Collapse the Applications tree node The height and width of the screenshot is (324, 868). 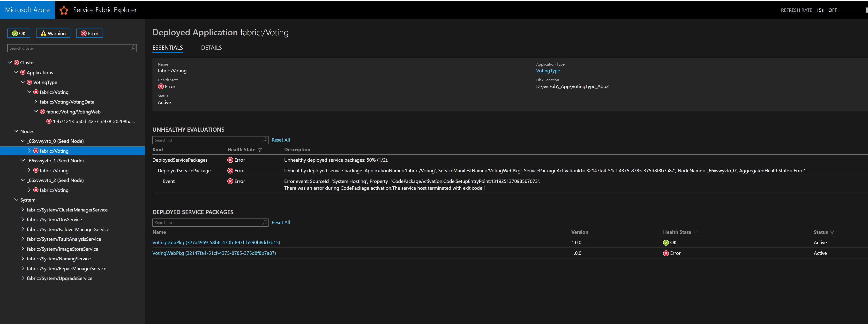pos(16,72)
